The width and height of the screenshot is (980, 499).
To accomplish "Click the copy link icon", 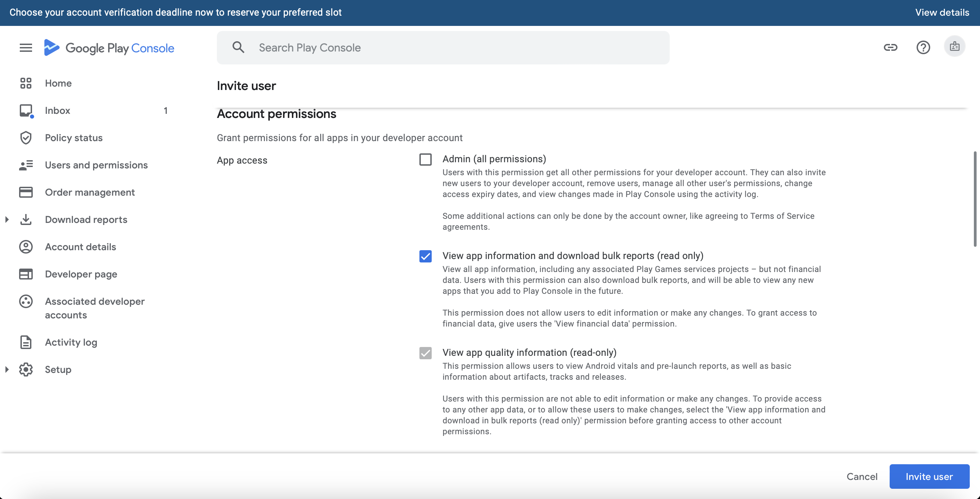I will click(x=890, y=47).
